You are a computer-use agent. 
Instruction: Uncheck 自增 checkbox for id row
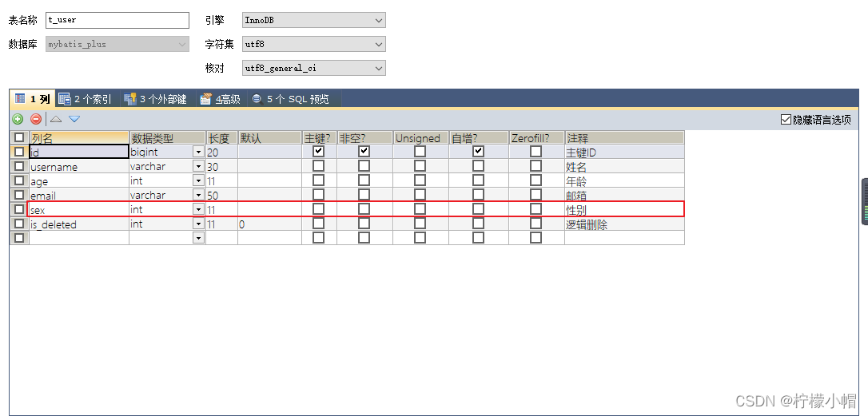click(x=478, y=151)
